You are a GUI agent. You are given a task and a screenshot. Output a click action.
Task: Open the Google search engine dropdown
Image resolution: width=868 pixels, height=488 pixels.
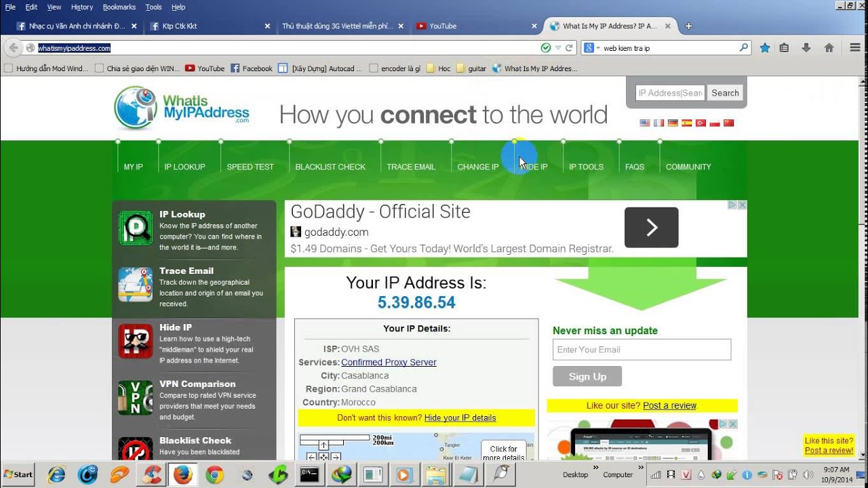click(x=591, y=48)
